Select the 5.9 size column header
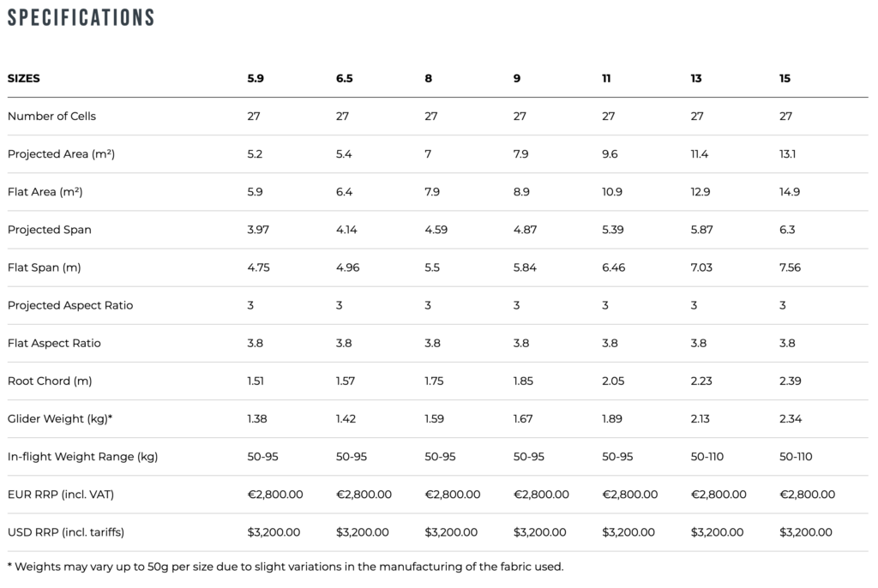The width and height of the screenshot is (878, 588). (x=256, y=78)
